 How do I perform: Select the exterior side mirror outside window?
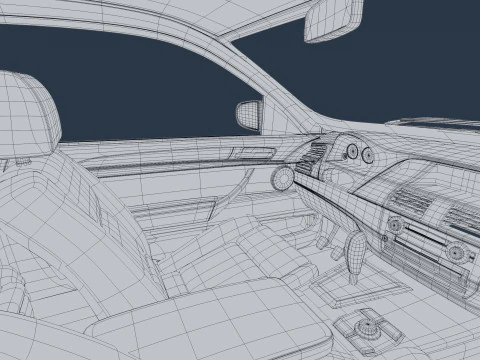(249, 115)
